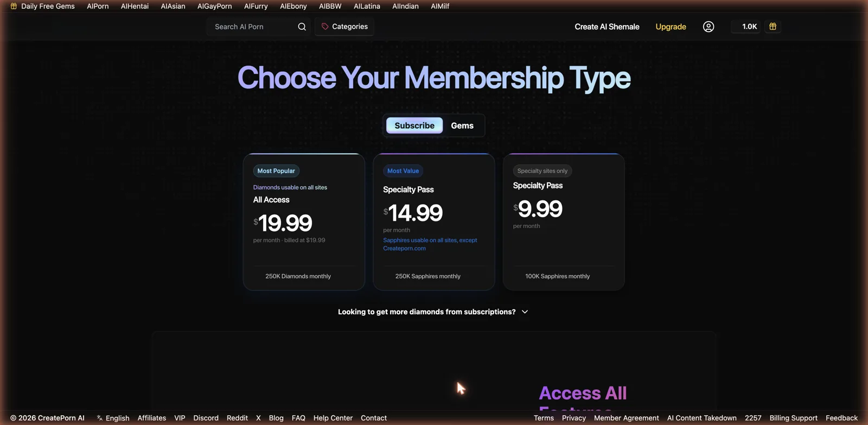Image resolution: width=868 pixels, height=425 pixels.
Task: Click 'Choose Your Membership Type' heading
Action: coord(434,78)
